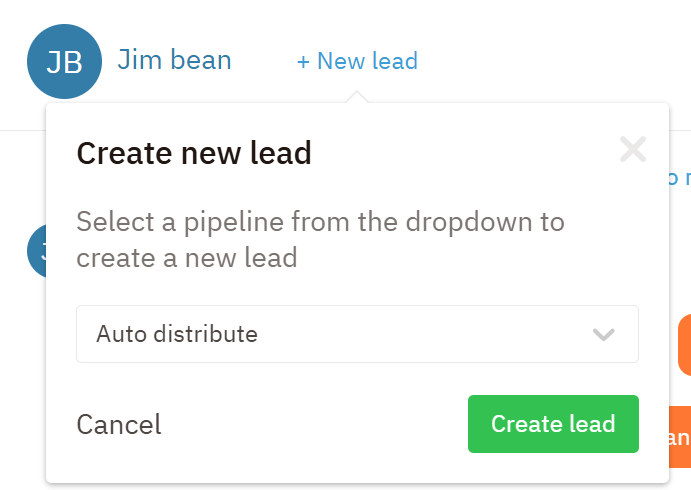
Task: Click the green Create lead button
Action: click(x=552, y=424)
